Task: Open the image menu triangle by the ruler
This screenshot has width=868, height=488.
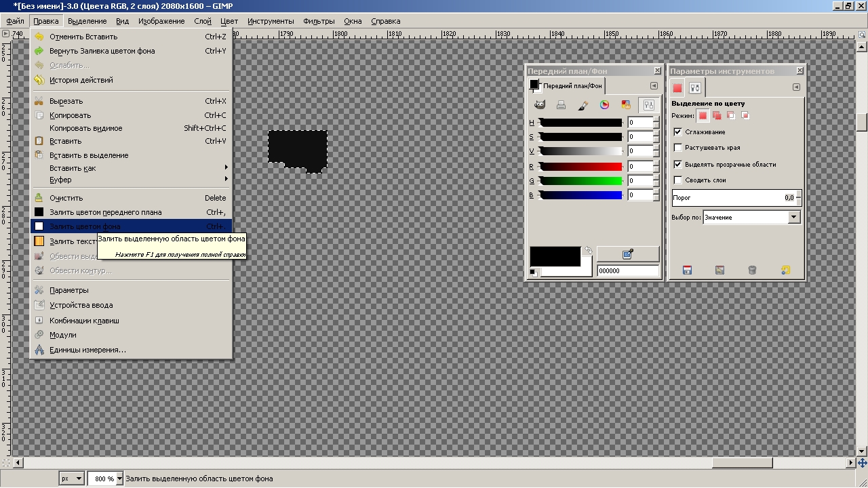Action: pyautogui.click(x=6, y=33)
